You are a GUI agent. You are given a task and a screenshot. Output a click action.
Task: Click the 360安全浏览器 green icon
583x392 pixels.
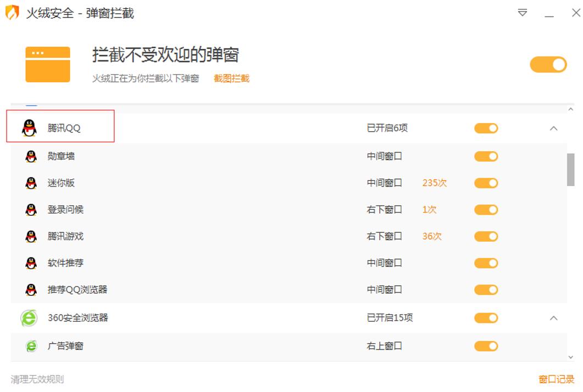pos(30,317)
